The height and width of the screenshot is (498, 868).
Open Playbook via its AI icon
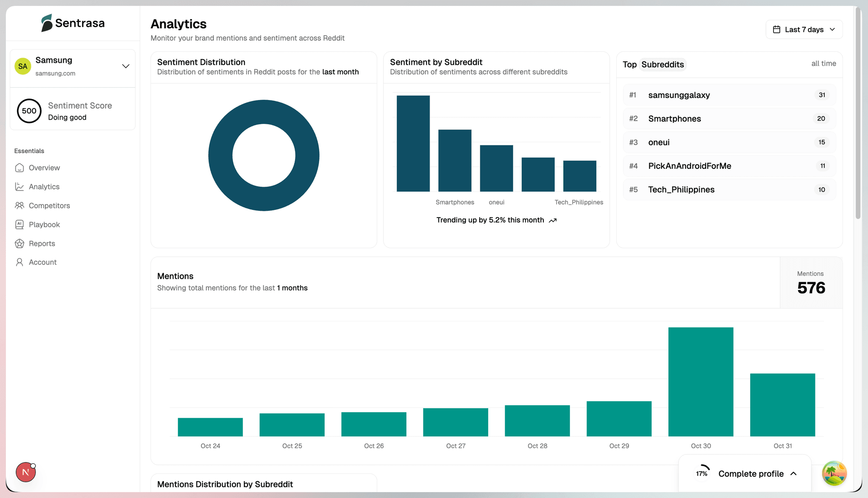(x=19, y=224)
